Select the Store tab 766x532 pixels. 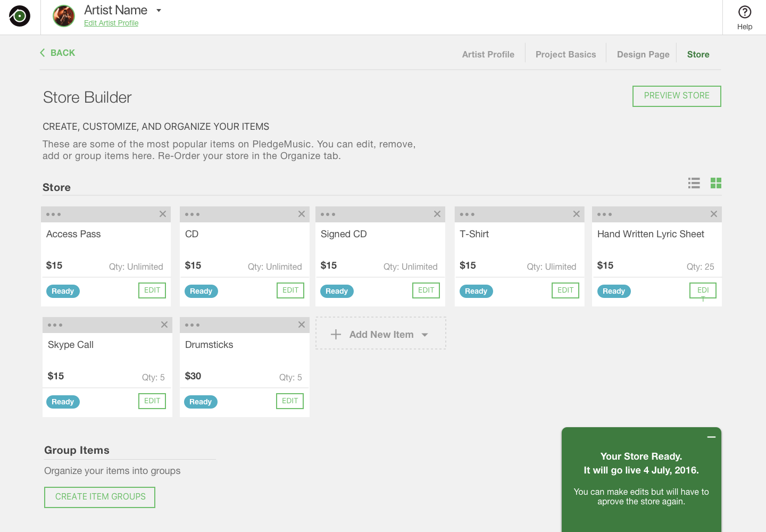coord(698,54)
